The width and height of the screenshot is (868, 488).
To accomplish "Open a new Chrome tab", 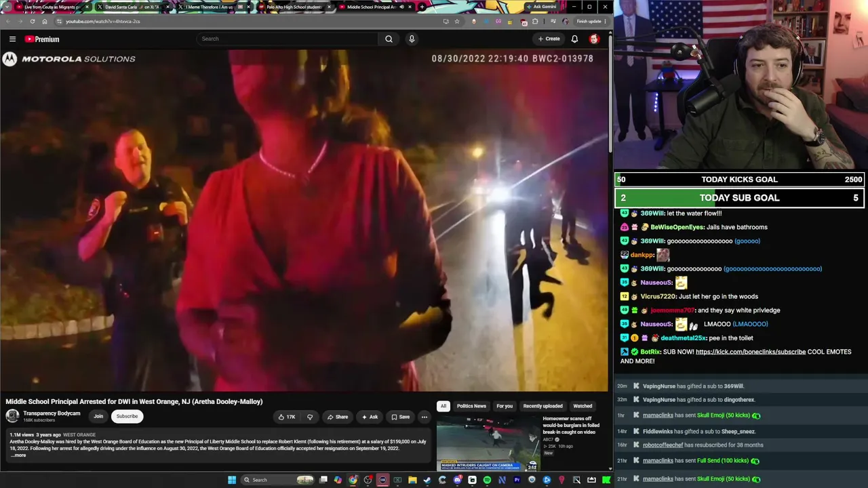I will tap(422, 7).
